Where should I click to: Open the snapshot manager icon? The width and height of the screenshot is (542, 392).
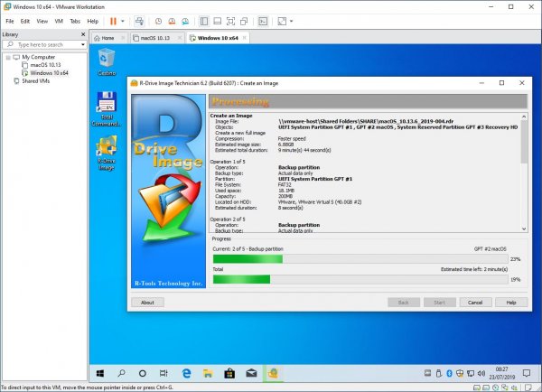click(x=185, y=22)
